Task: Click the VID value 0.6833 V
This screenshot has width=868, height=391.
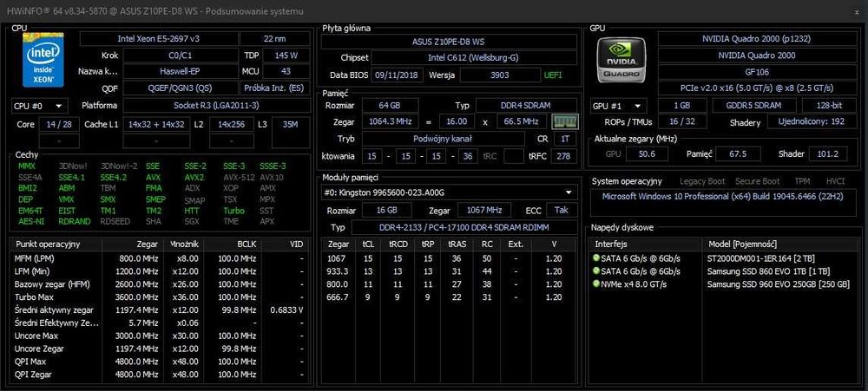Action: pyautogui.click(x=286, y=310)
